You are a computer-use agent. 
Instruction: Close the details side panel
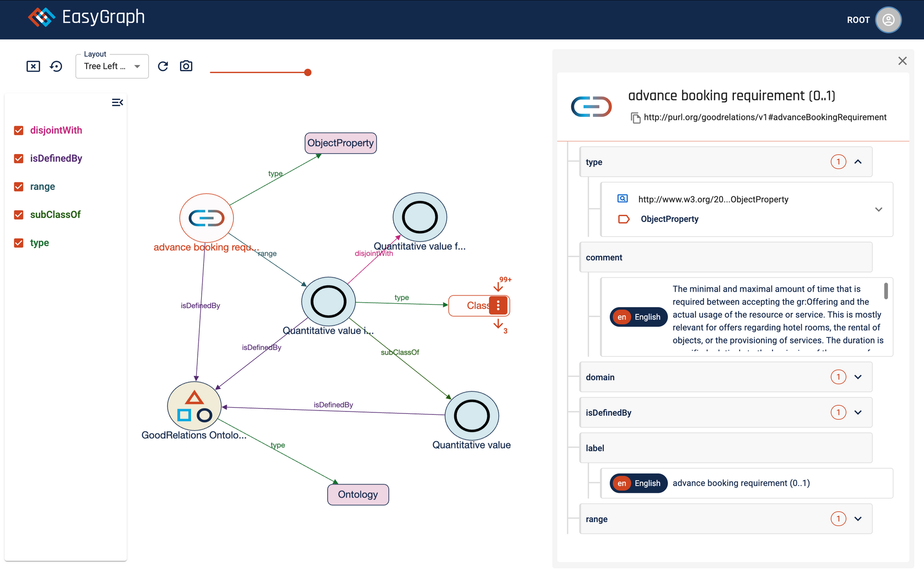902,61
